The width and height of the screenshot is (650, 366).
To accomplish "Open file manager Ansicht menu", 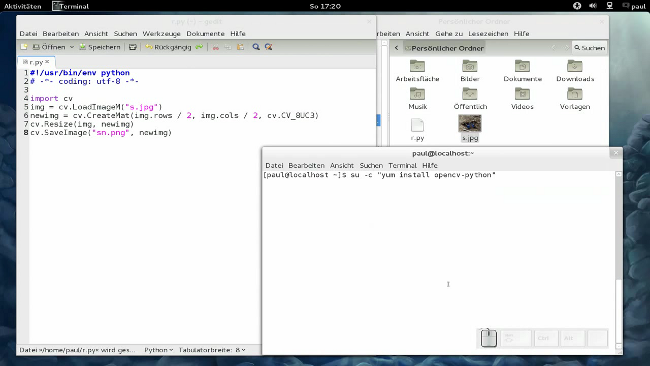I will click(x=417, y=34).
